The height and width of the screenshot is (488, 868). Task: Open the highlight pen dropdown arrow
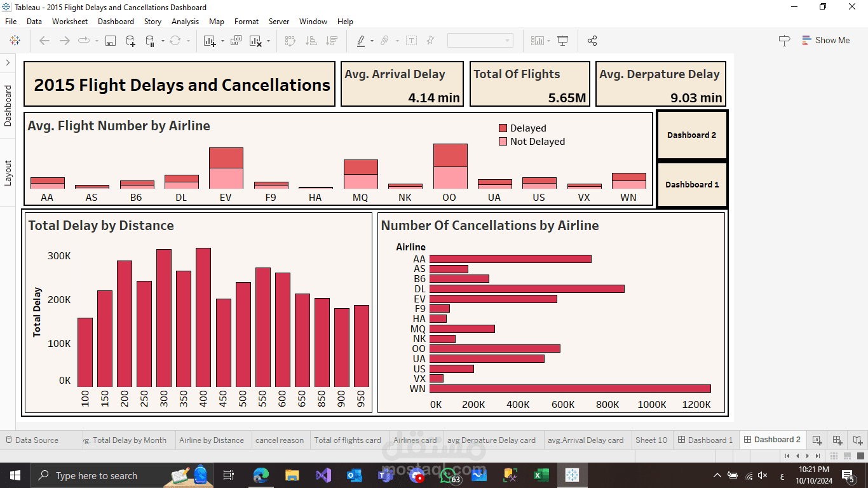[372, 41]
